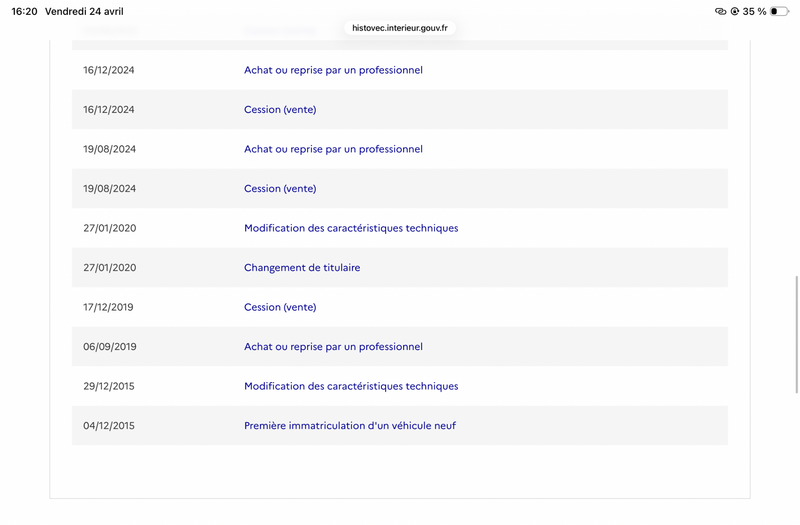Select the 04/12/2015 date cell

click(109, 426)
